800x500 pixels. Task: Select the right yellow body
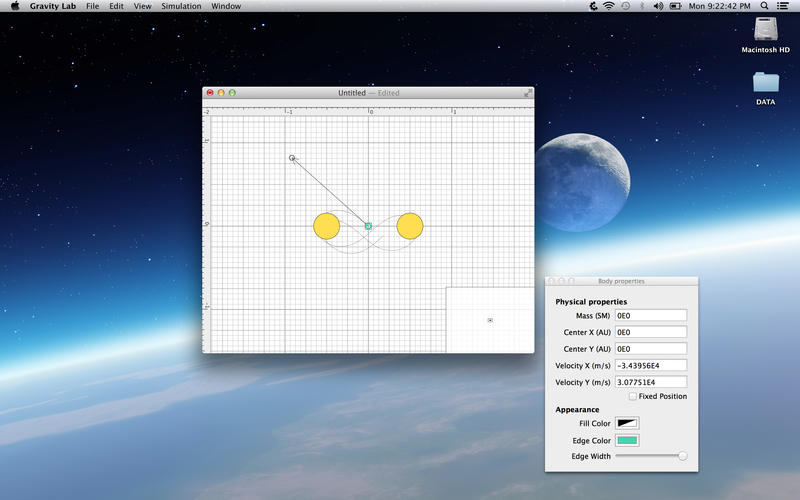tap(410, 226)
